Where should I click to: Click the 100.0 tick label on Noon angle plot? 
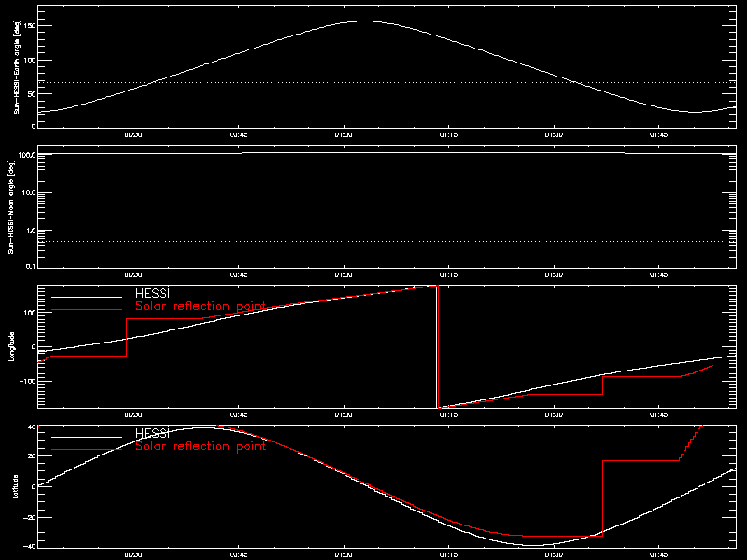tap(27, 155)
